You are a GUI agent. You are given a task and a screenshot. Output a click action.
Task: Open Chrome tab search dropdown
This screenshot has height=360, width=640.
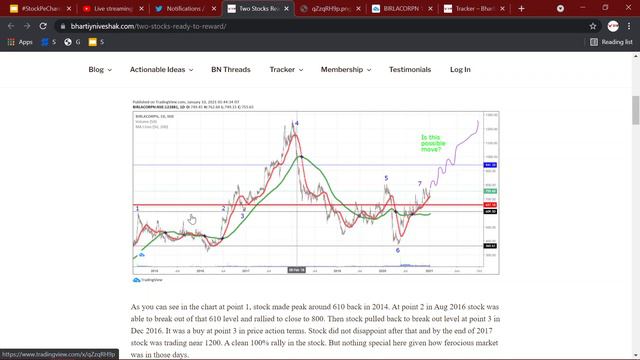click(x=560, y=9)
